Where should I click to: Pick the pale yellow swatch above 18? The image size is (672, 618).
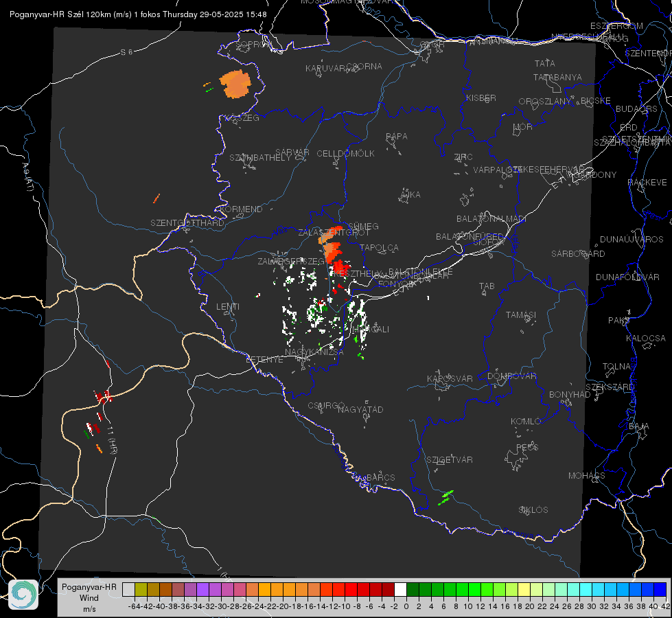(x=524, y=590)
